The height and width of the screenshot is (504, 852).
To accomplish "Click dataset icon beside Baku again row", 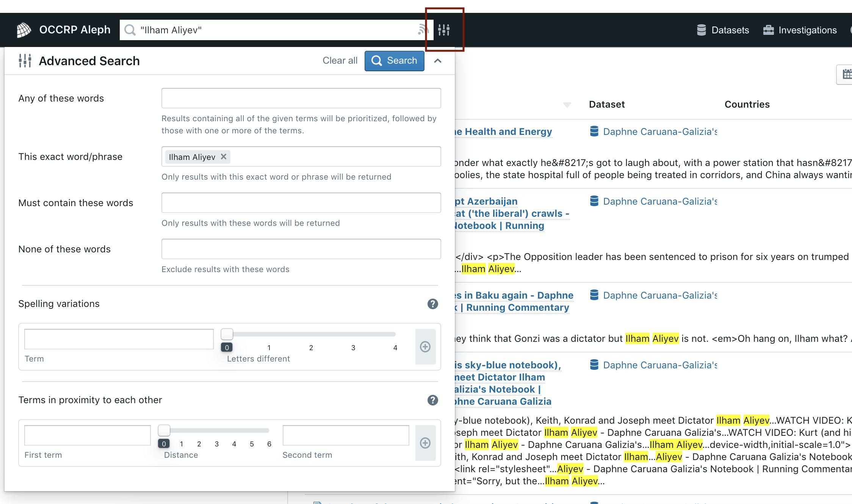I will click(594, 295).
